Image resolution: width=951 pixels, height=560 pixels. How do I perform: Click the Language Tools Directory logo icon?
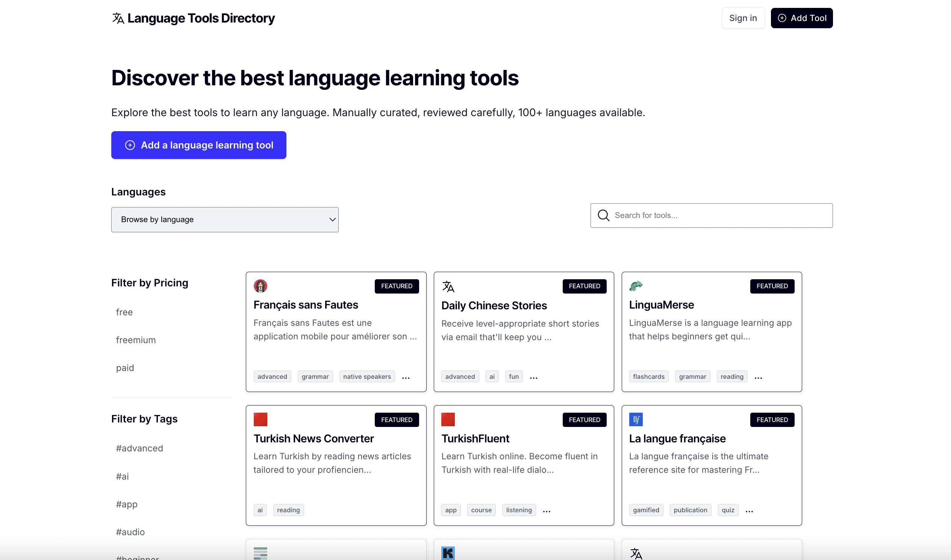pyautogui.click(x=117, y=18)
